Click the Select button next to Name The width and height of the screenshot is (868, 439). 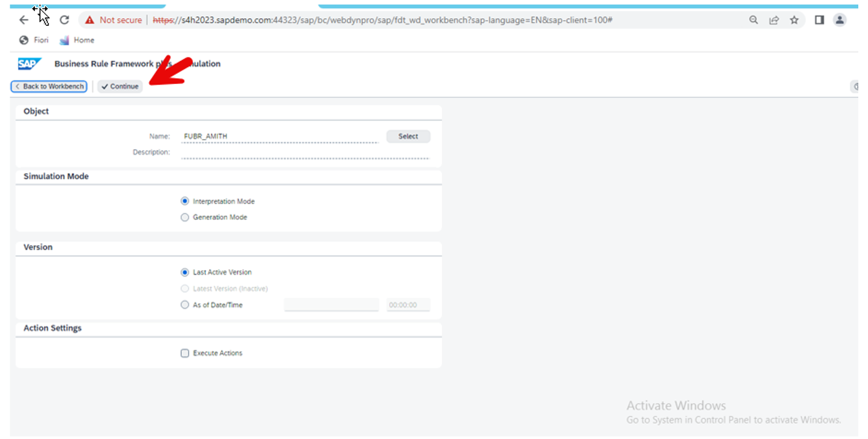tap(408, 136)
